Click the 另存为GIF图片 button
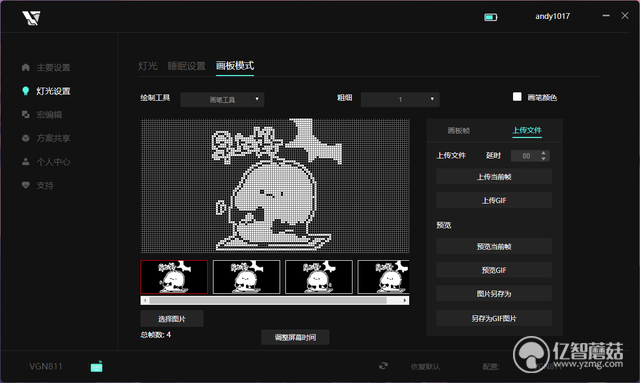 494,318
